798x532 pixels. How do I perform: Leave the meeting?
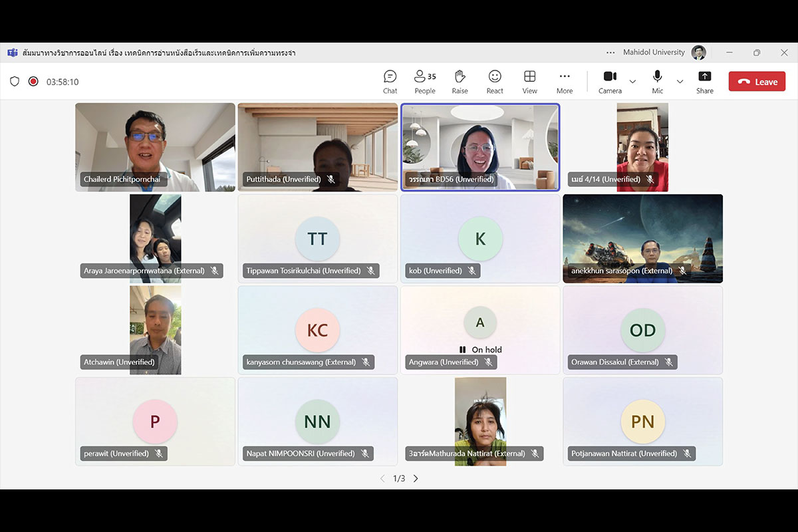[x=757, y=82]
